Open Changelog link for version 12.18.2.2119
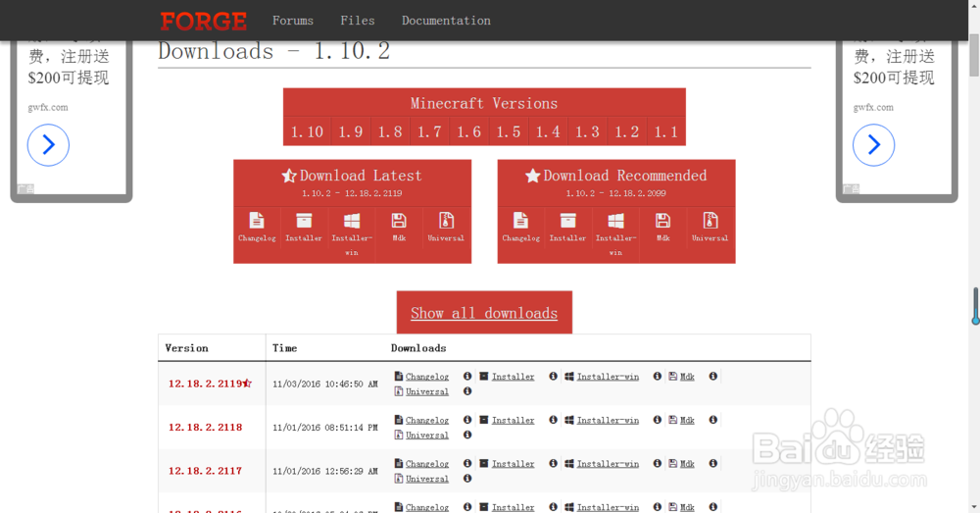This screenshot has width=980, height=513. coord(427,377)
